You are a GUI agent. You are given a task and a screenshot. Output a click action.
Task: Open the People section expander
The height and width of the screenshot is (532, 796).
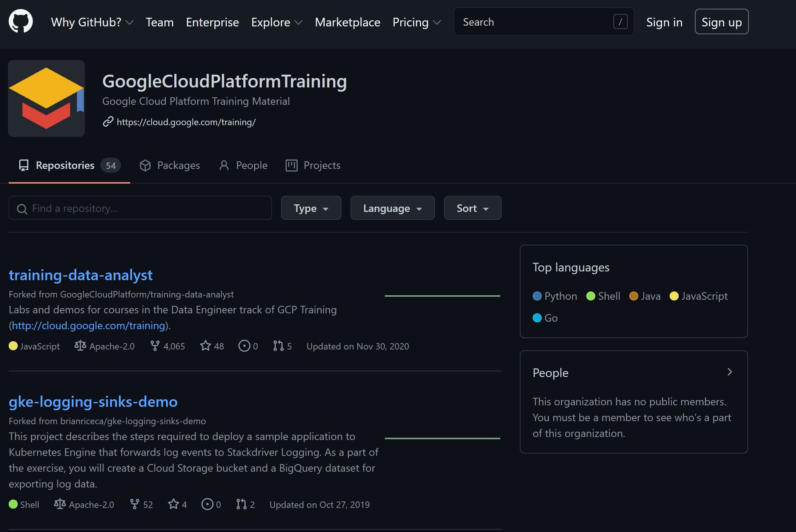pyautogui.click(x=730, y=371)
